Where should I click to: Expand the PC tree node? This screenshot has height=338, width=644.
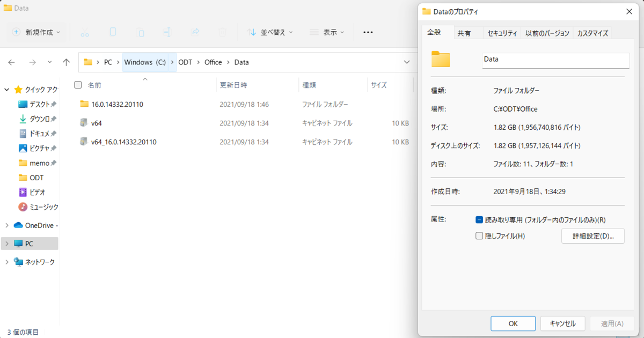(6, 244)
